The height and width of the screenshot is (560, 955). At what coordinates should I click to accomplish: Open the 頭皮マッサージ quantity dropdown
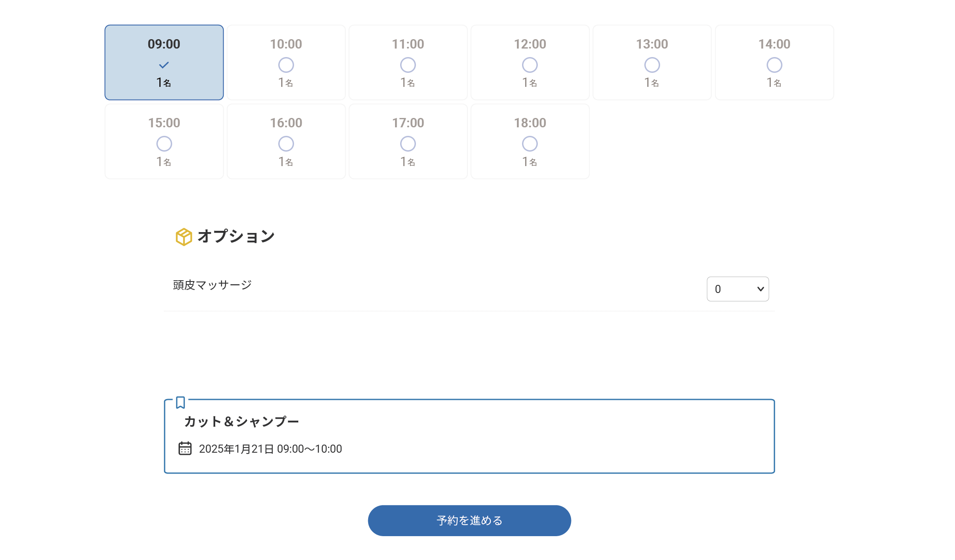click(x=738, y=289)
